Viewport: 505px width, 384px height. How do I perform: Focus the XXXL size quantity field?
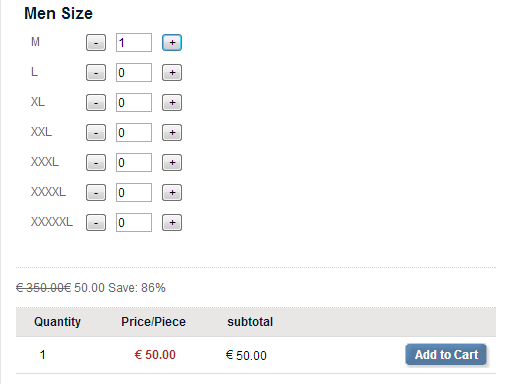[134, 163]
